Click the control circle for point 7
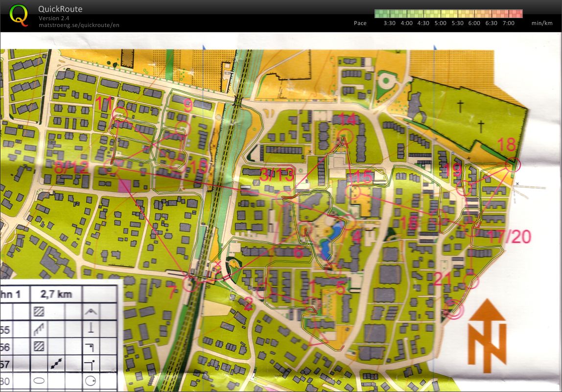 (x=190, y=283)
